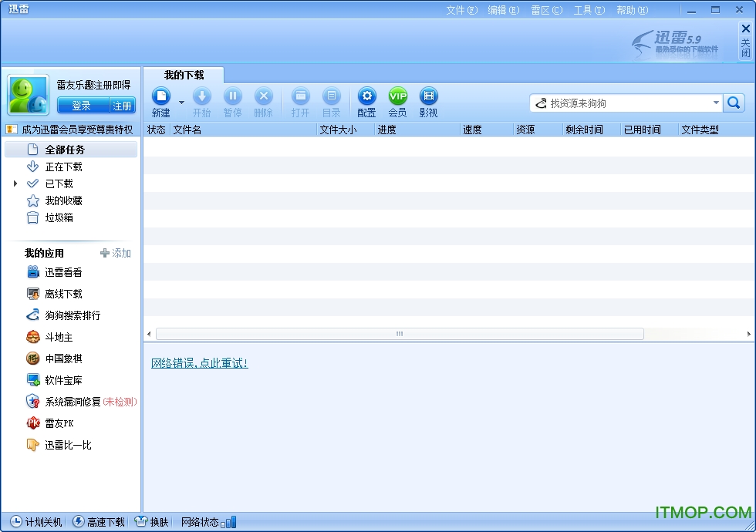This screenshot has height=532, width=756.
Task: Open 迅雷比一比 app icon
Action: click(32, 444)
